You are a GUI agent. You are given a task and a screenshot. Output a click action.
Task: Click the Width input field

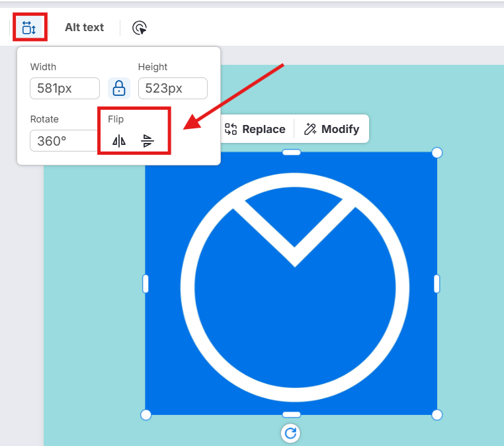click(64, 89)
